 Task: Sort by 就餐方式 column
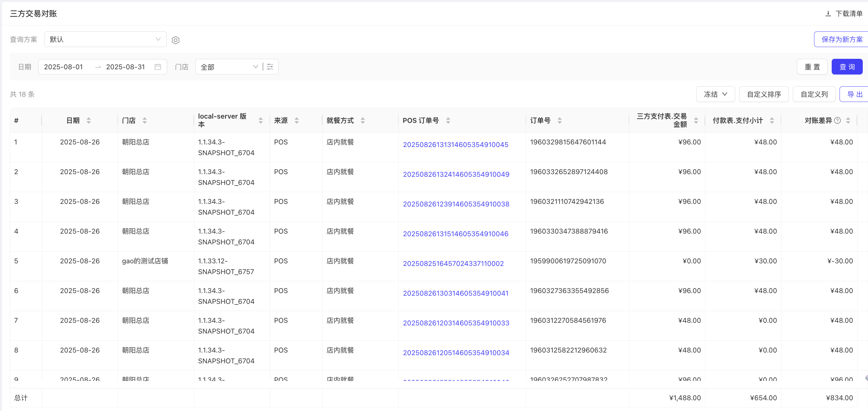click(x=363, y=121)
